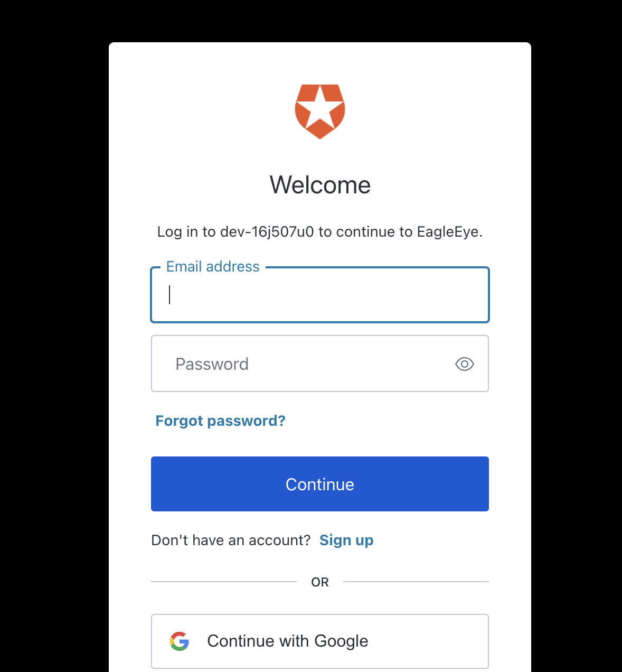
Task: Focus the Email address input field
Action: tap(320, 295)
